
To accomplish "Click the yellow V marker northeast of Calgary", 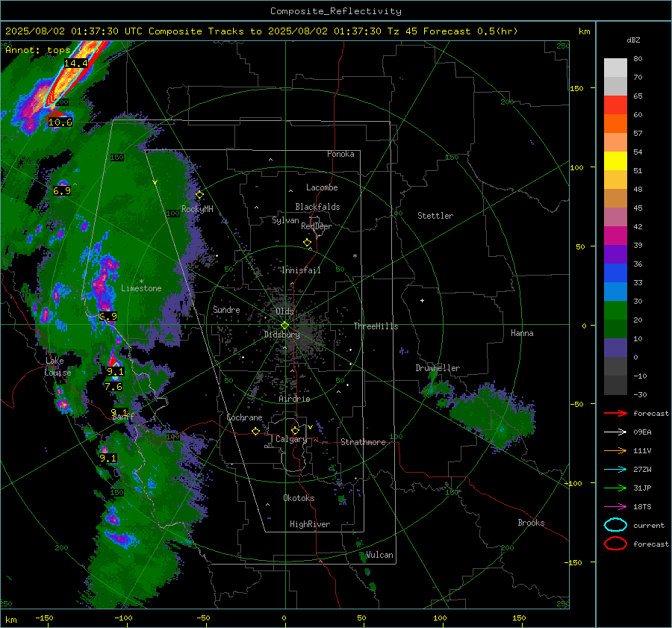I will click(x=311, y=427).
